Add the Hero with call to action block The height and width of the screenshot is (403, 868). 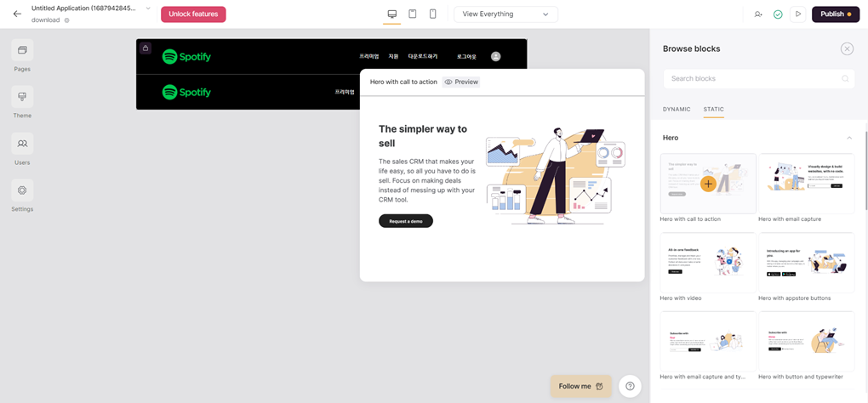click(x=709, y=184)
